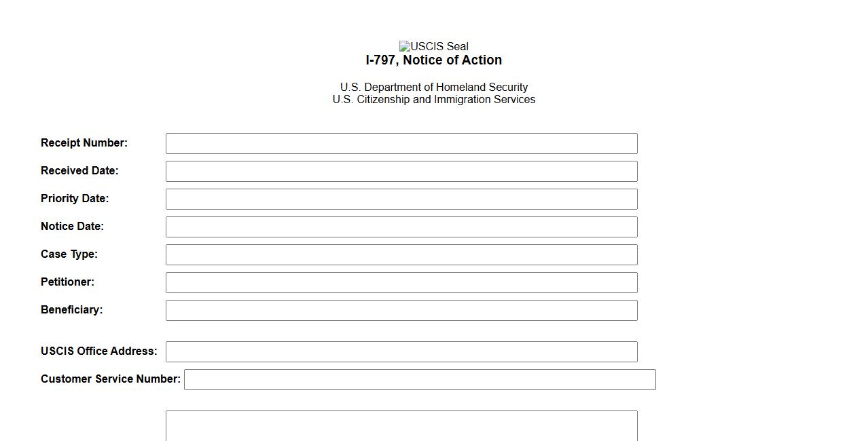Click the Petitioner input field
Viewport: 868px width, 441px height.
pos(401,282)
